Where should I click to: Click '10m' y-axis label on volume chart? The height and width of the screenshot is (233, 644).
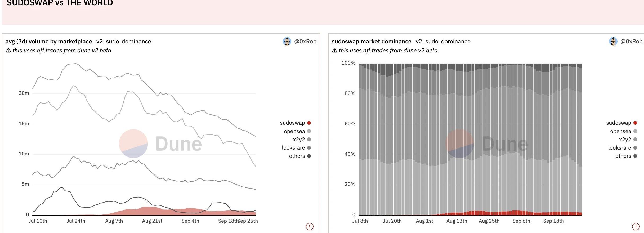click(x=24, y=154)
